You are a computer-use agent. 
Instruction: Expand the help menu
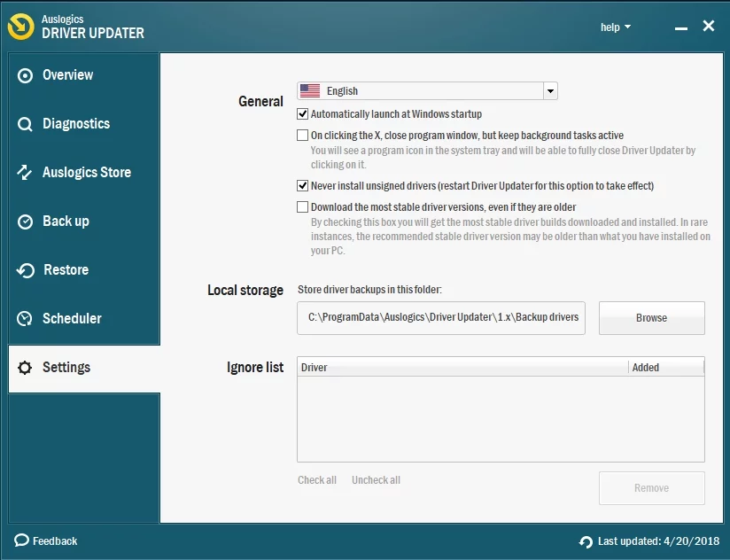pyautogui.click(x=616, y=27)
